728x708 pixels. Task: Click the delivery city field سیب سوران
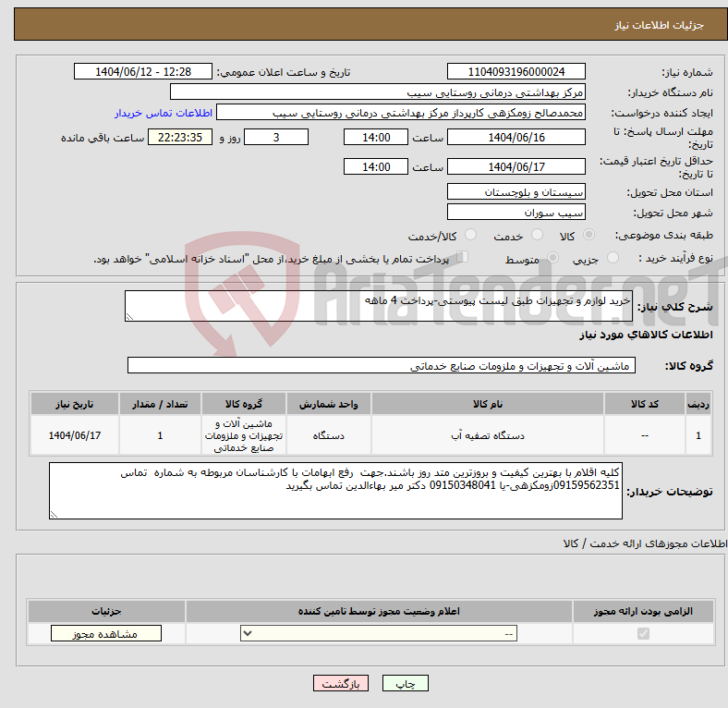click(x=516, y=212)
